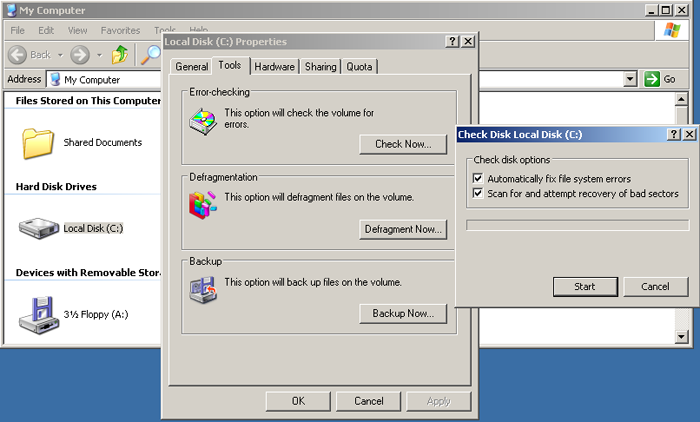Image resolution: width=700 pixels, height=422 pixels.
Task: Select the Tools tab
Action: [230, 65]
